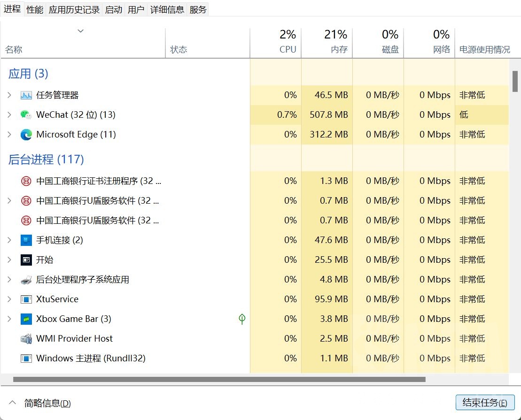Click the ICBC icon beside 中国工商银行证书注册程序
This screenshot has height=420, width=521.
click(x=26, y=181)
